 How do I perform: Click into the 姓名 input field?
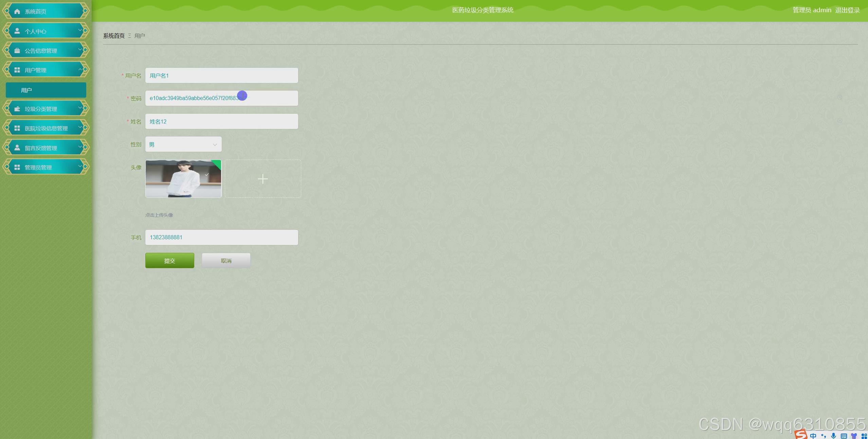(222, 121)
